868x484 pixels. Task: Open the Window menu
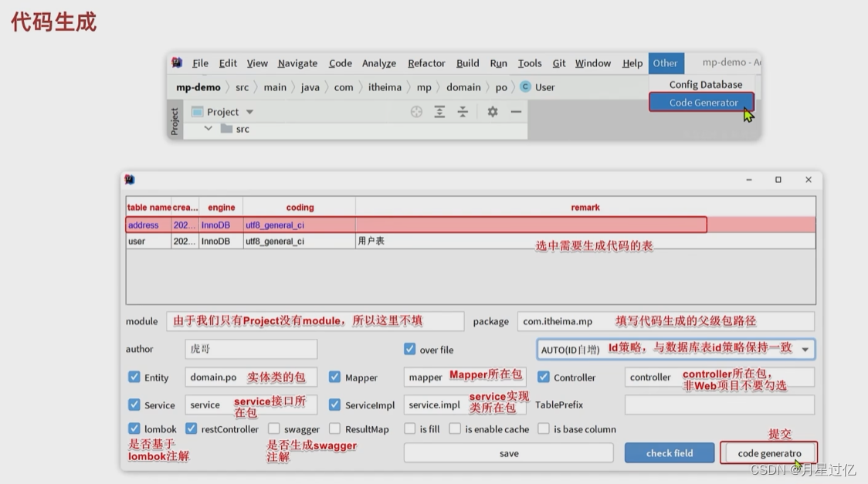coord(592,63)
